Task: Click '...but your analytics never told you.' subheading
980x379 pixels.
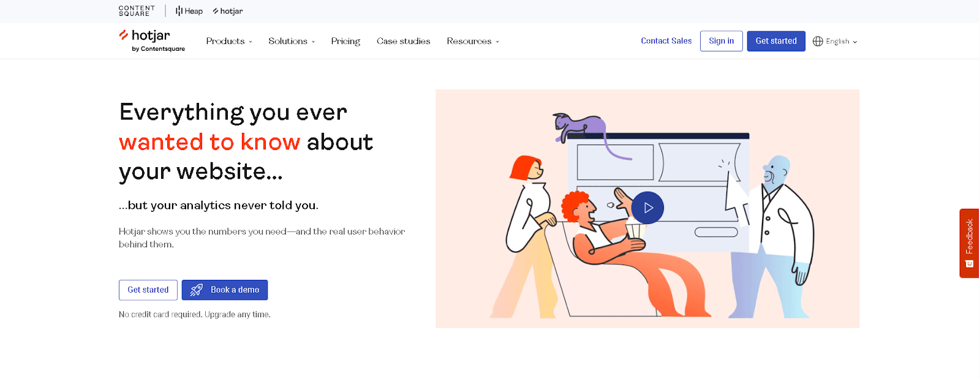Action: coord(219,205)
